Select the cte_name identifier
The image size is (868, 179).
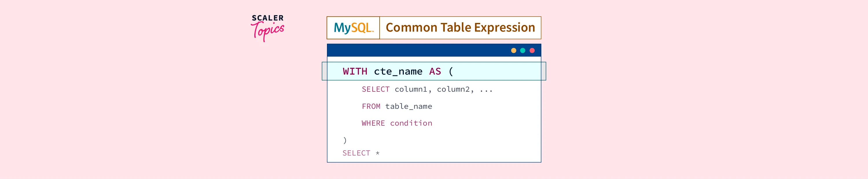click(x=398, y=71)
